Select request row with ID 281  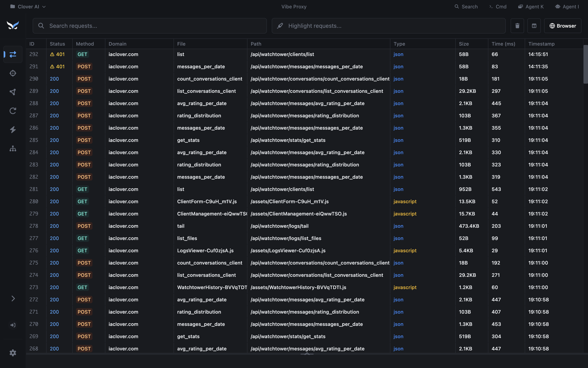coord(304,189)
